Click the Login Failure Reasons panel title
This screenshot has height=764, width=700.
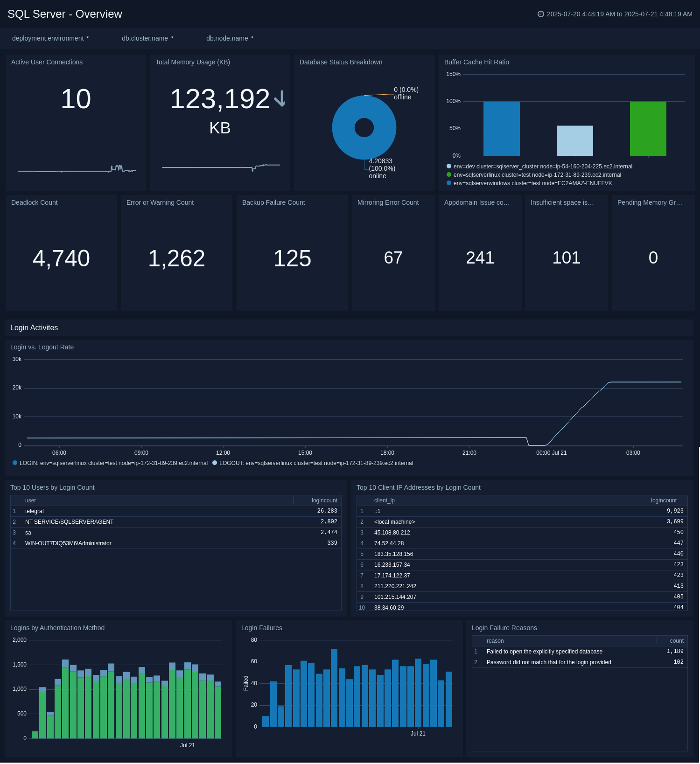pos(504,628)
